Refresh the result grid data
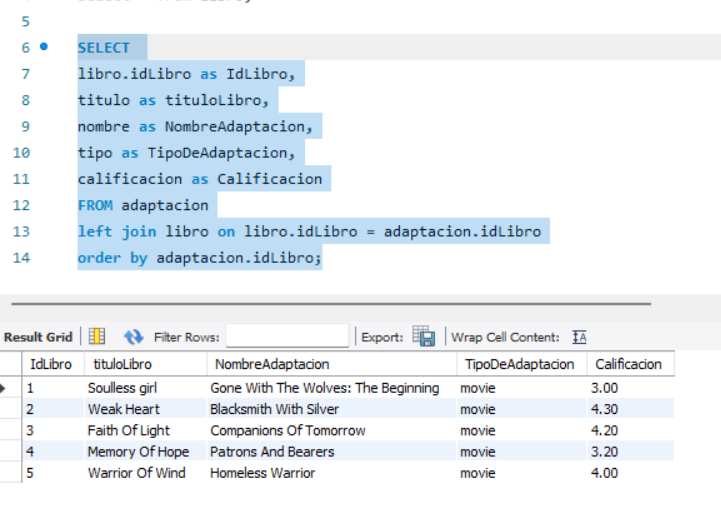Screen dimensions: 721x515 133,337
